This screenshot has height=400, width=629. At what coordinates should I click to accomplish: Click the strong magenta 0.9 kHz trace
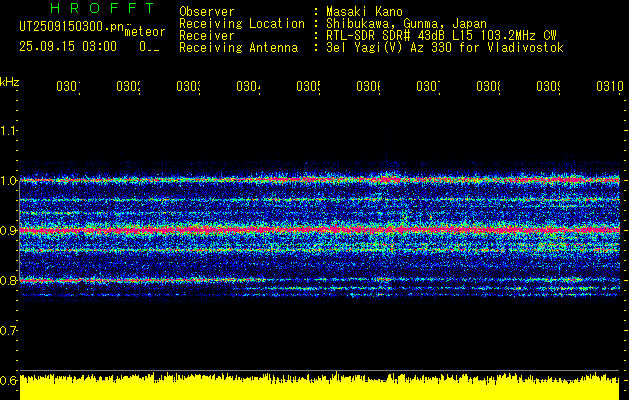[319, 229]
